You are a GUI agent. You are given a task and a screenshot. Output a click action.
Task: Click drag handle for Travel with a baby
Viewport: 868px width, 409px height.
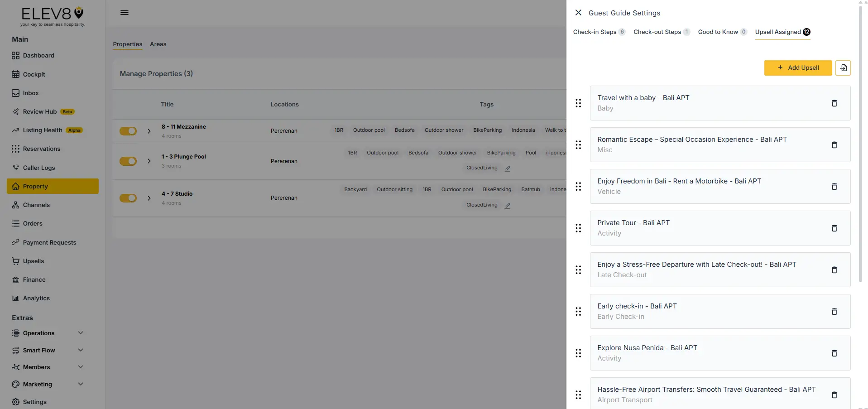578,103
